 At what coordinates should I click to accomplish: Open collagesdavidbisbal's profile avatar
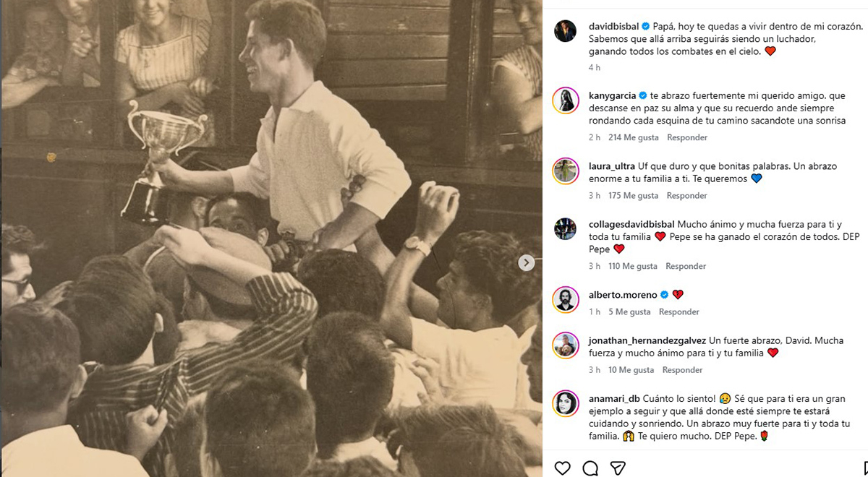point(565,229)
